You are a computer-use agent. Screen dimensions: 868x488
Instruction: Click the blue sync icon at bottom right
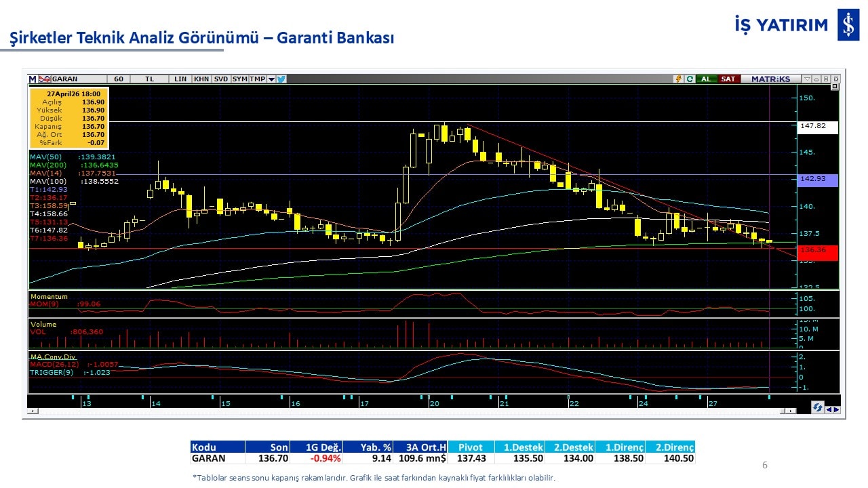[818, 408]
